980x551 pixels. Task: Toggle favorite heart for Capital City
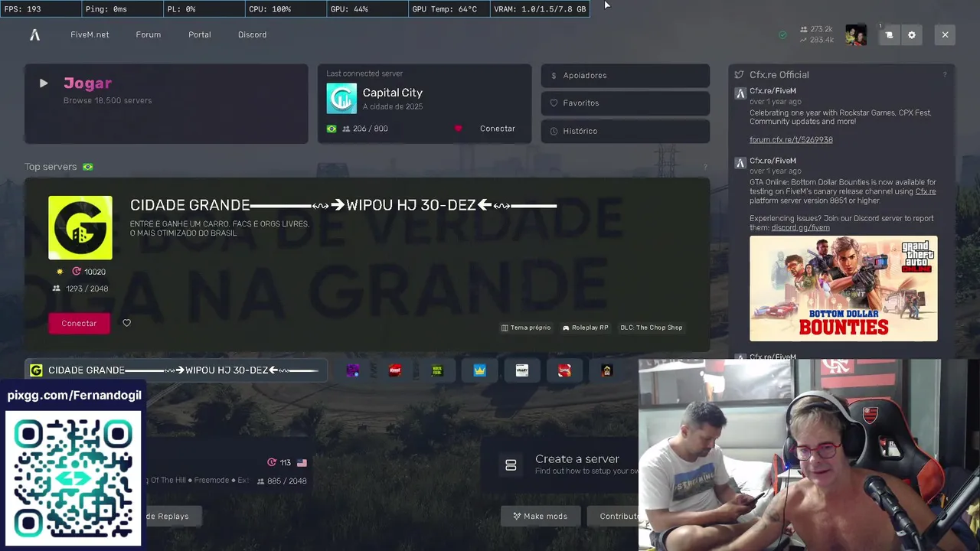pos(459,129)
